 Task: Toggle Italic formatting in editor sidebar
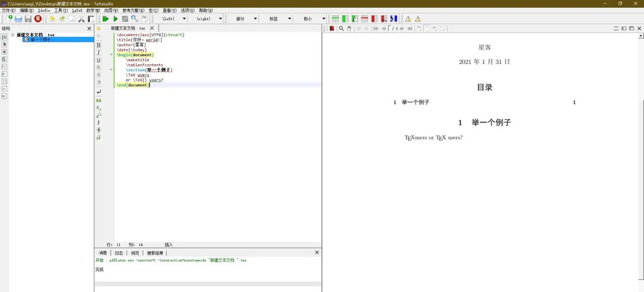point(99,53)
